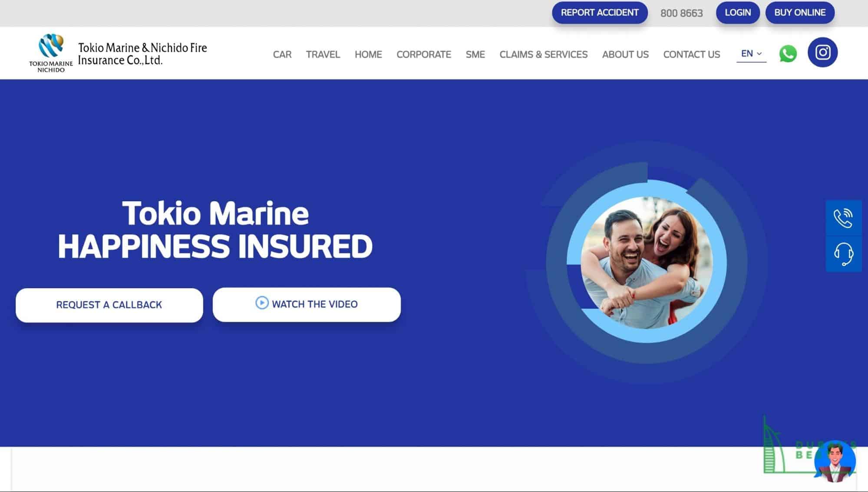Screen dimensions: 868x492
Task: Open the TRAVEL menu item
Action: (x=323, y=55)
